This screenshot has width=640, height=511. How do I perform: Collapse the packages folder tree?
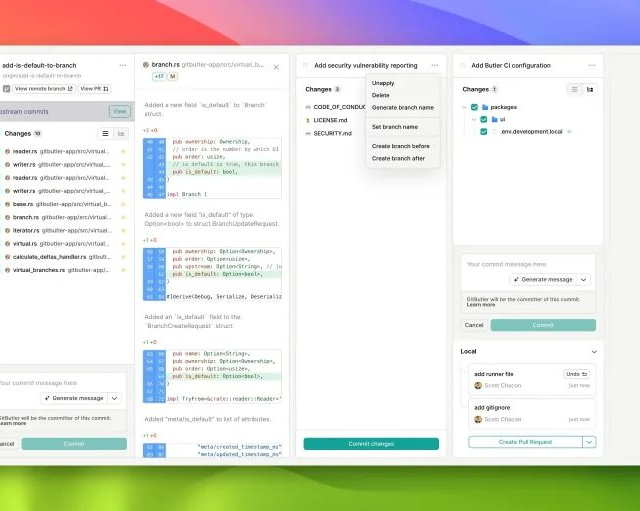coord(464,106)
